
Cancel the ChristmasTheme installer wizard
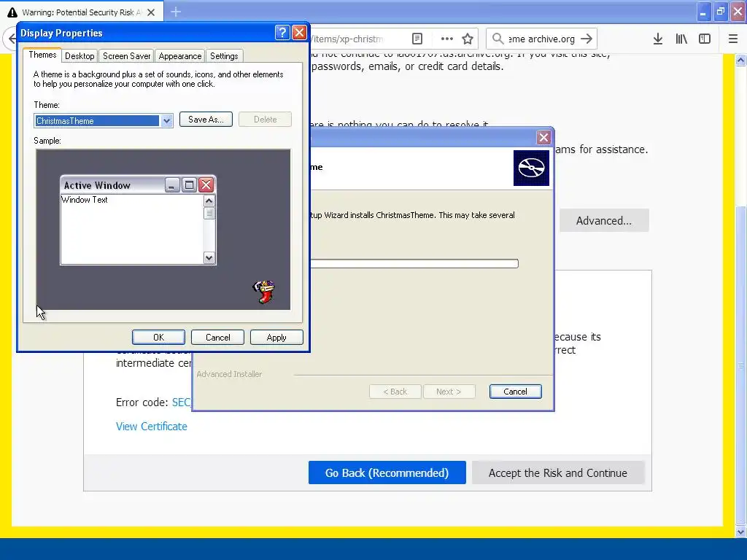tap(515, 392)
